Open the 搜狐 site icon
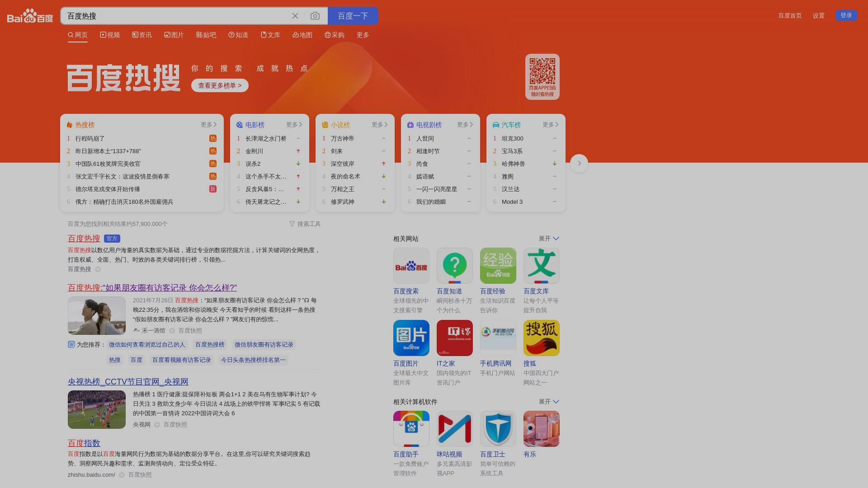 tap(542, 338)
